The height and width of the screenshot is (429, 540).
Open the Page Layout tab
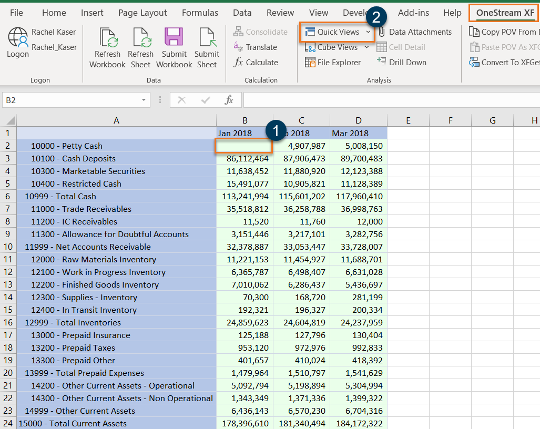(x=143, y=13)
